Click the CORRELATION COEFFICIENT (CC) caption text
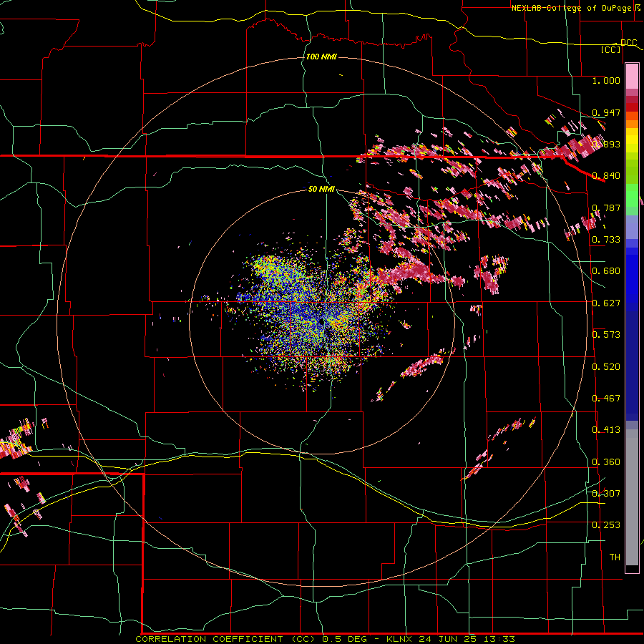The width and height of the screenshot is (644, 644). [x=225, y=639]
